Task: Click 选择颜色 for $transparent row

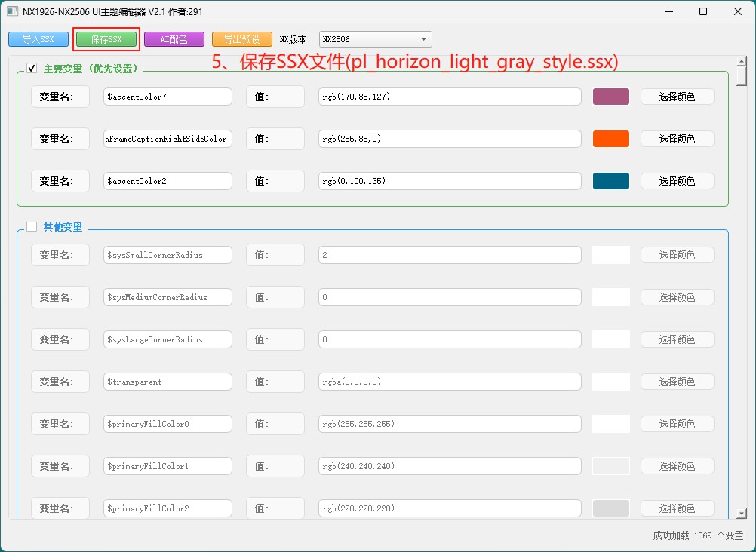Action: tap(677, 382)
